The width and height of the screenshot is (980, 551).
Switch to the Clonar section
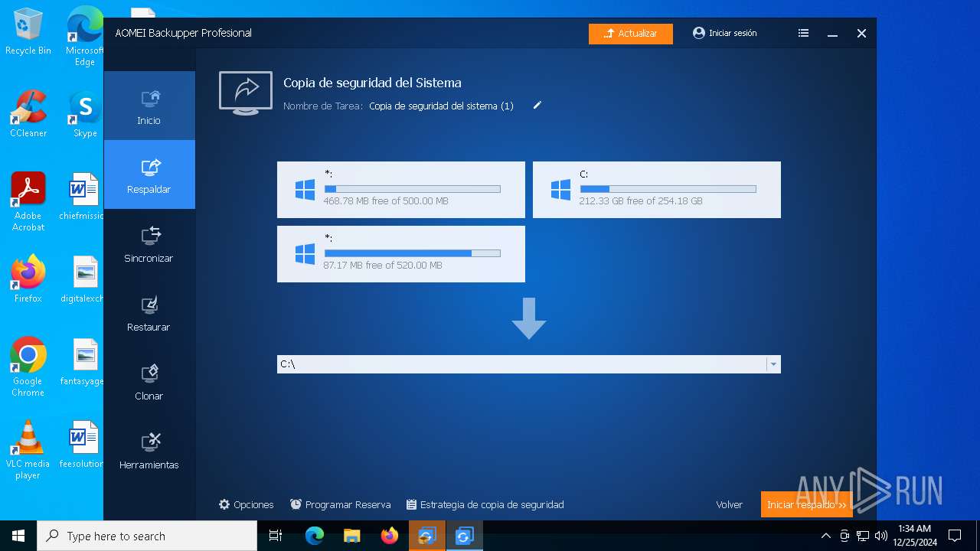(149, 381)
